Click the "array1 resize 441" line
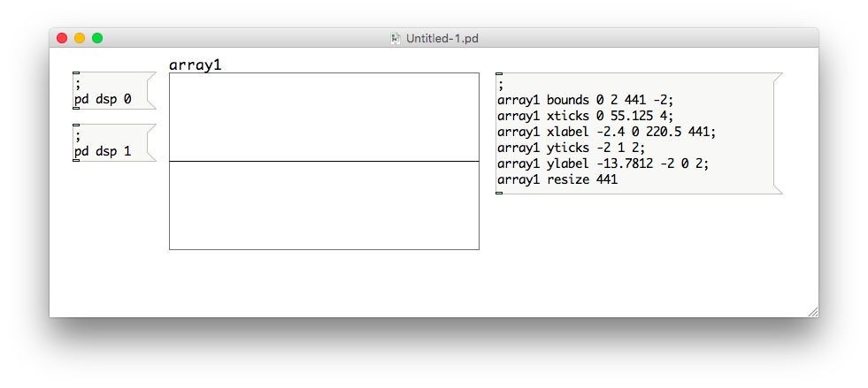This screenshot has width=868, height=388. [557, 179]
